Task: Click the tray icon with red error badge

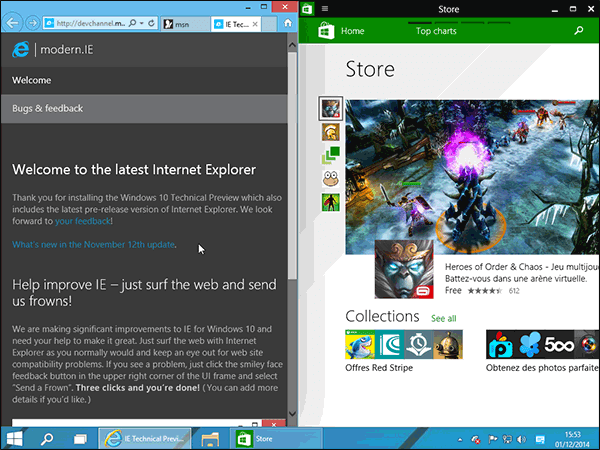Action: click(476, 439)
